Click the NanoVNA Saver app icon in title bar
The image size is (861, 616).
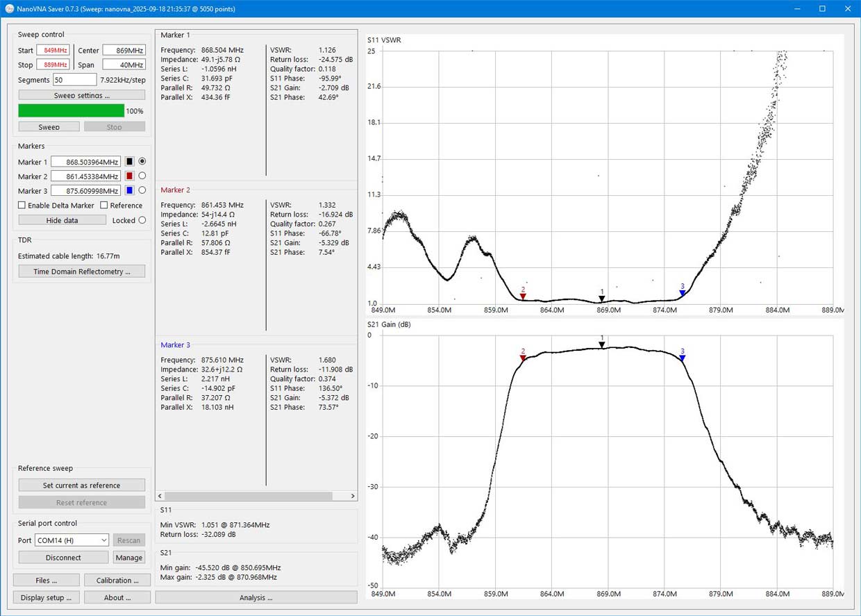(9, 8)
